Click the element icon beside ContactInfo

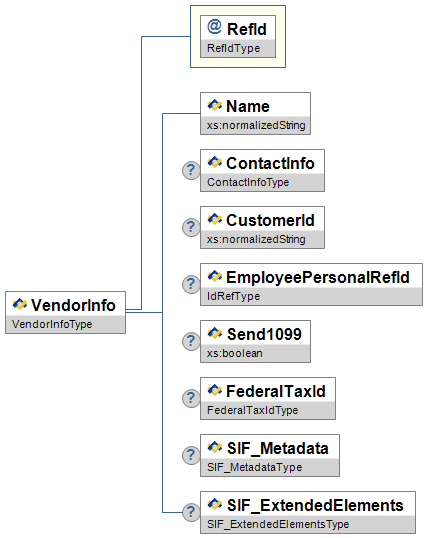pyautogui.click(x=215, y=162)
